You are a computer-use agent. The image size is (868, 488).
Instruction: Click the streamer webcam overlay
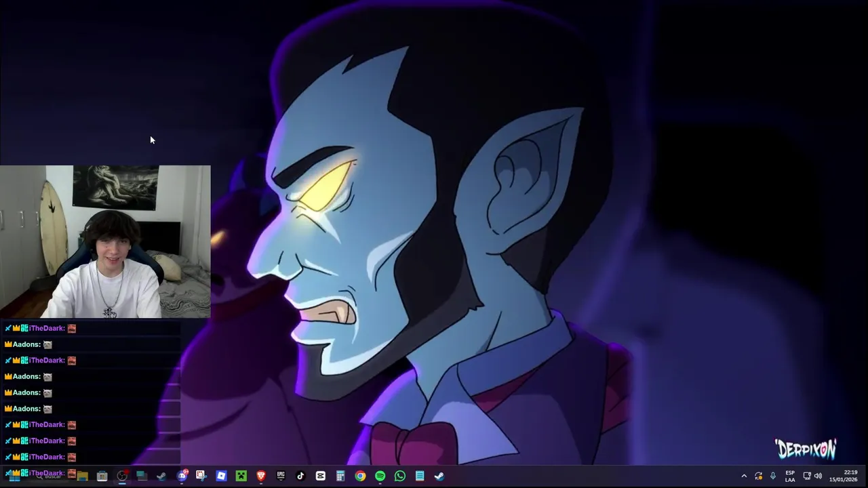click(105, 242)
